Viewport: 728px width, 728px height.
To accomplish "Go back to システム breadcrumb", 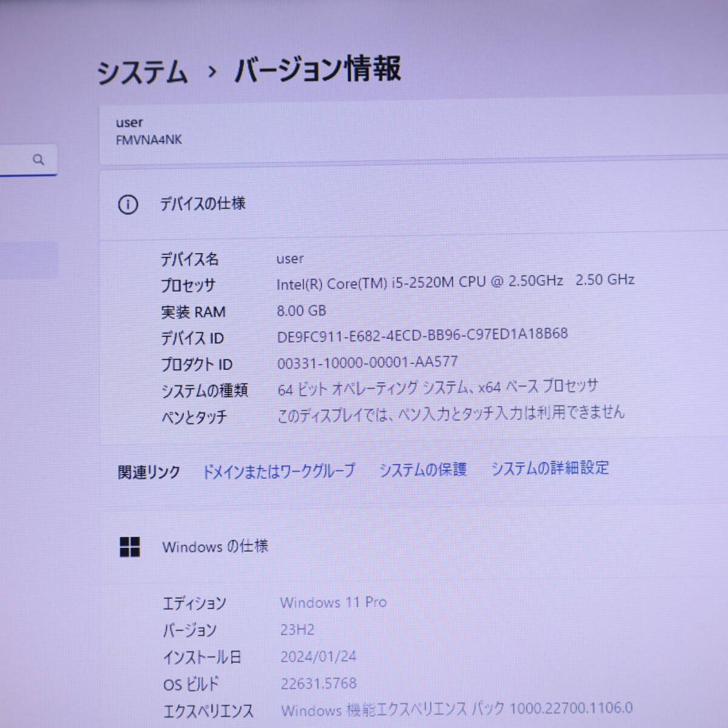I will pyautogui.click(x=142, y=72).
